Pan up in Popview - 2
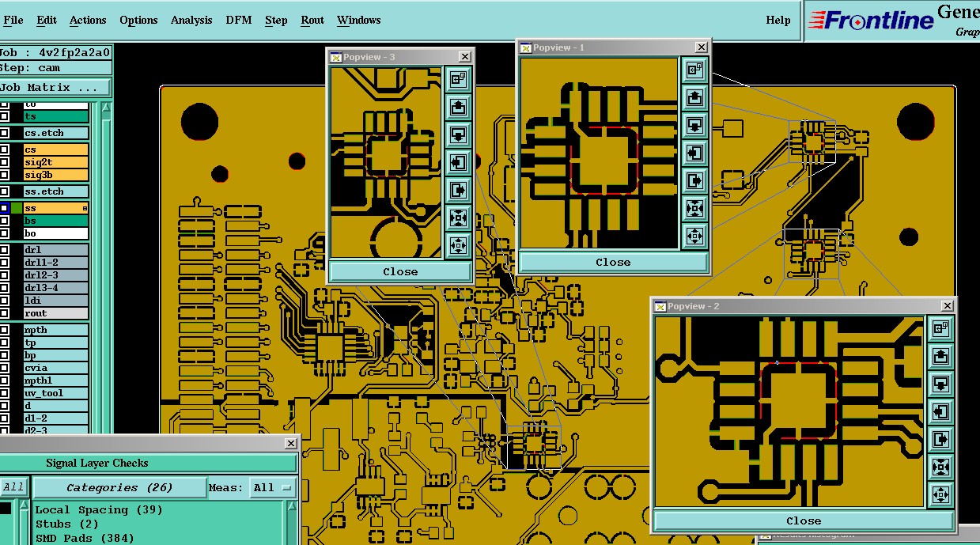This screenshot has width=980, height=545. [x=940, y=356]
